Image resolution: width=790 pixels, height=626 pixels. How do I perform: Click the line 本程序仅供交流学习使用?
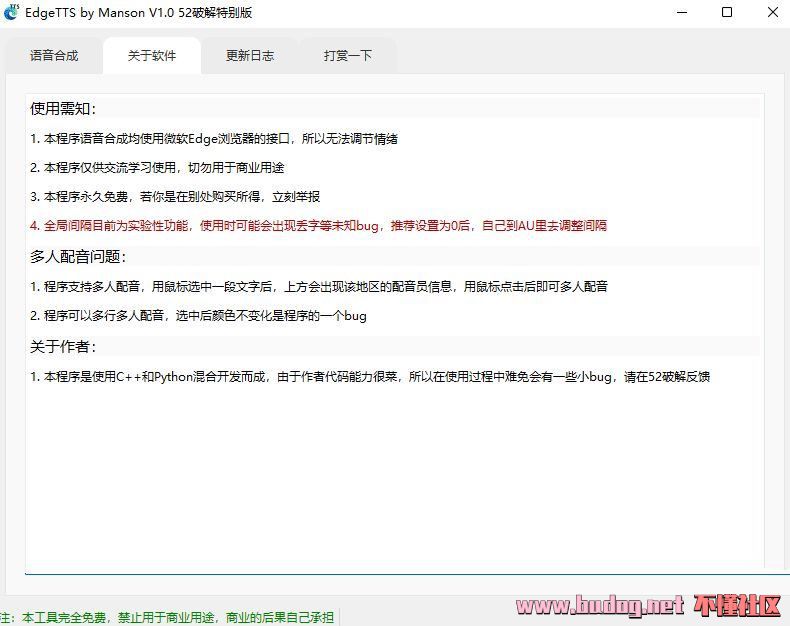tap(157, 167)
